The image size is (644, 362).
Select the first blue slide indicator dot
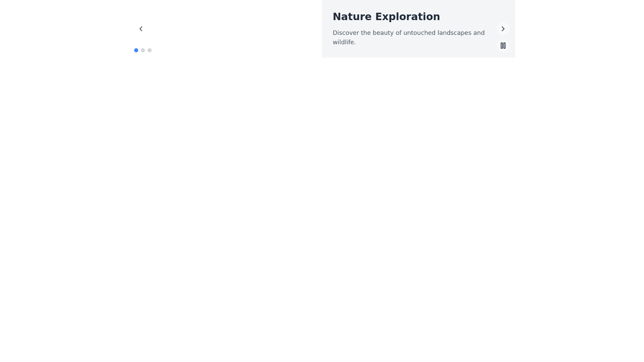click(x=136, y=50)
